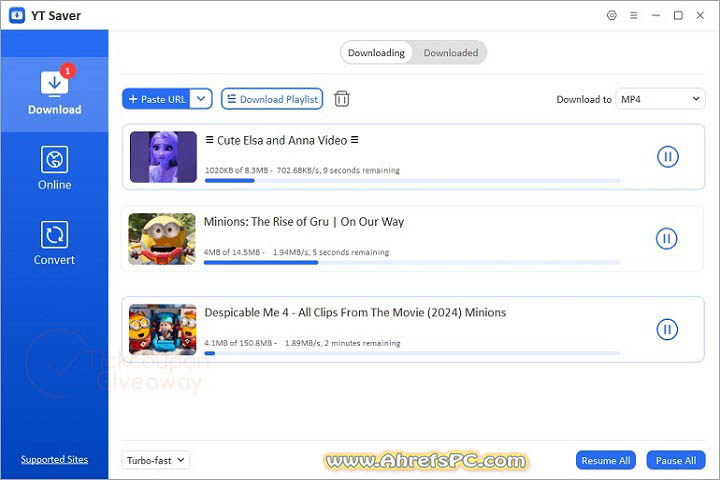This screenshot has height=480, width=720.
Task: Switch to the Downloading tab
Action: pyautogui.click(x=377, y=53)
